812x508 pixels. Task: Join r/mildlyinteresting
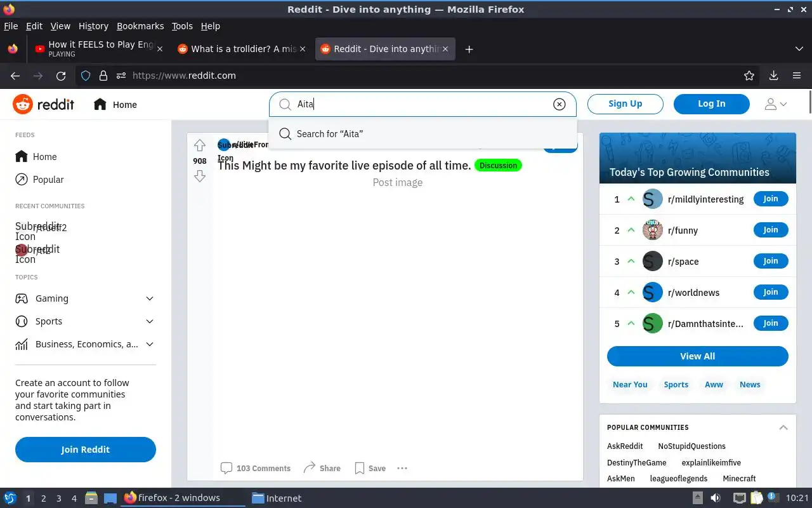point(771,199)
